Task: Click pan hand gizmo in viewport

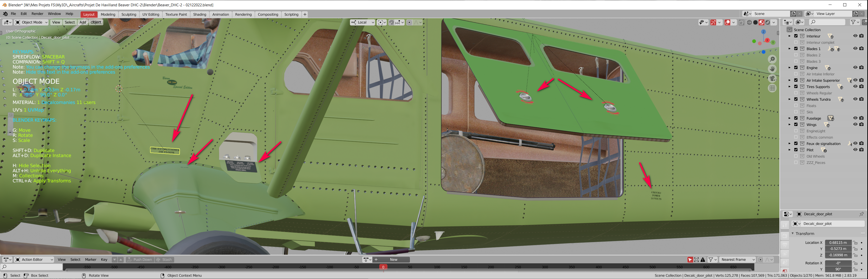Action: [772, 69]
